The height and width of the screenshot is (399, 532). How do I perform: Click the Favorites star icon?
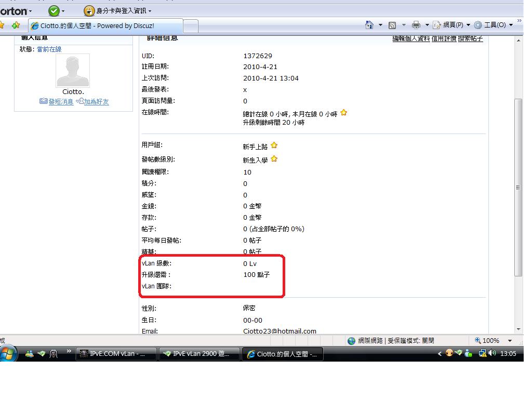pos(2,25)
